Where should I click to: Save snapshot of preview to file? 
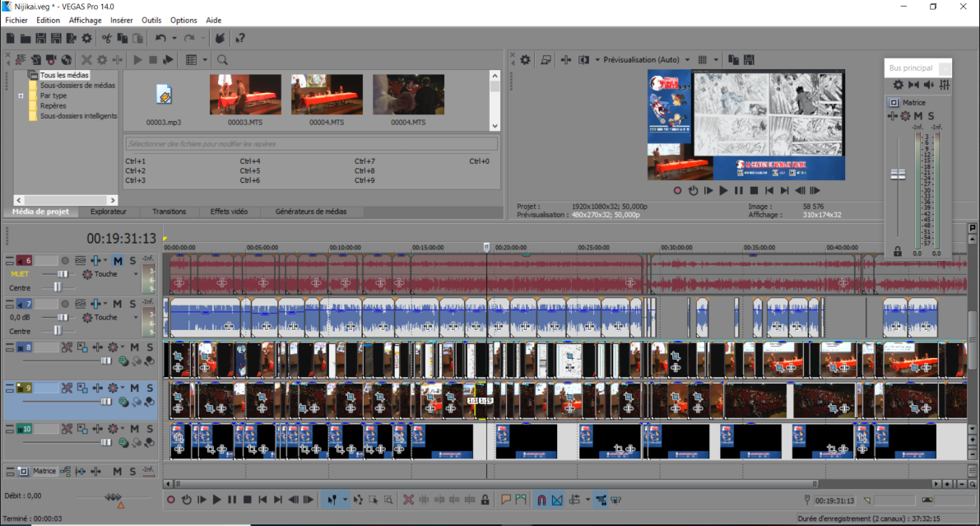(749, 60)
